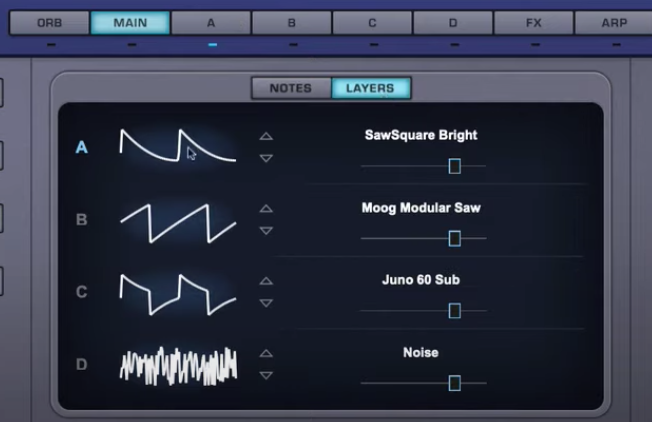Toggle the indicator under tab A
Viewport: 652px width, 422px height.
coord(212,44)
